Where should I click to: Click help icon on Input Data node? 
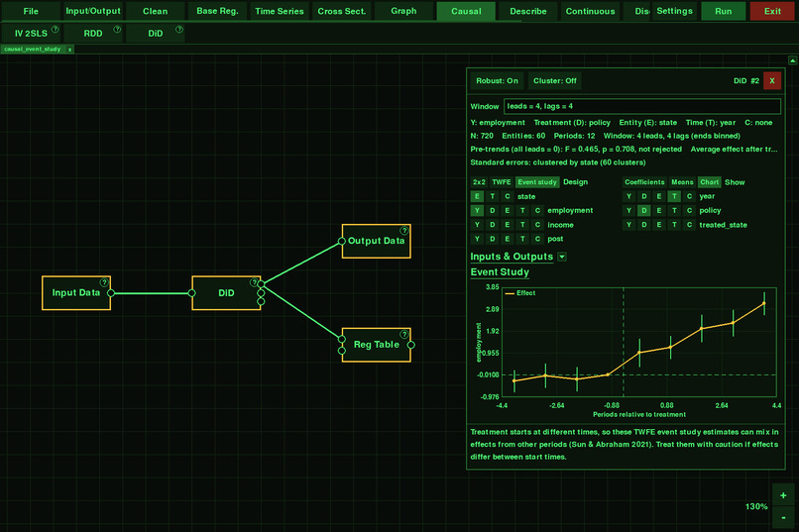pos(104,282)
